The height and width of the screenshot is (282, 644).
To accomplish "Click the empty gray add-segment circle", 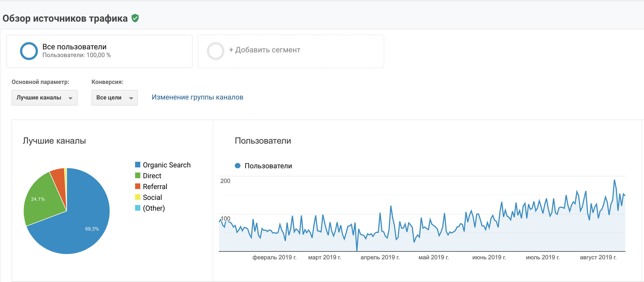I will [x=215, y=51].
